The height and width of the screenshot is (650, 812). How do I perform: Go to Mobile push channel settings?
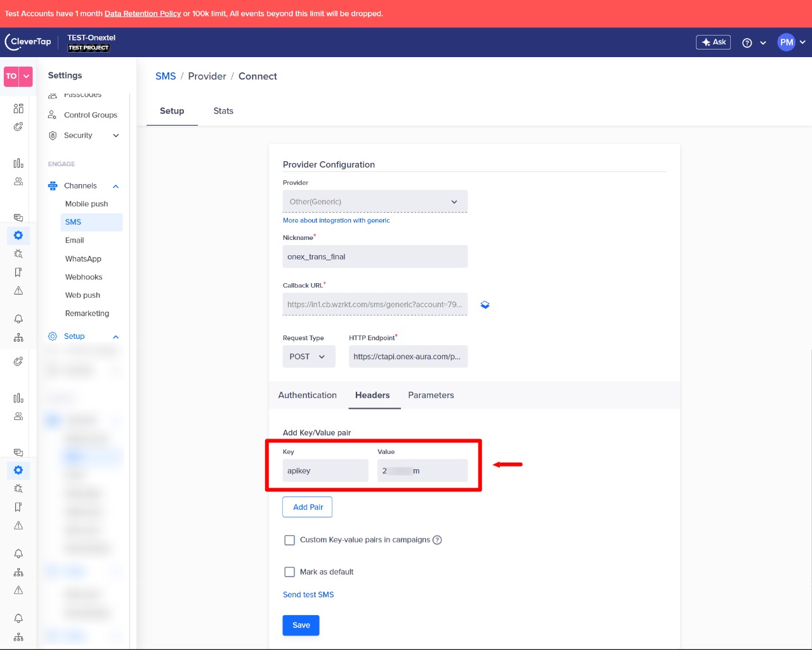[x=87, y=204]
